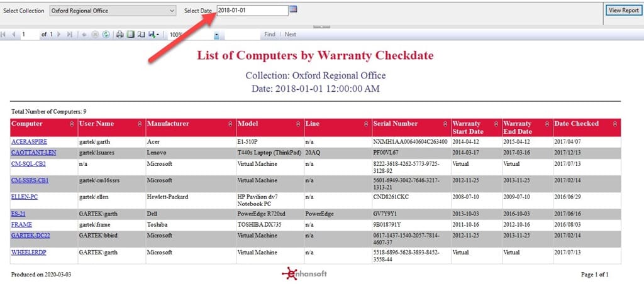Open page setup
The image size is (644, 284).
coord(141,35)
